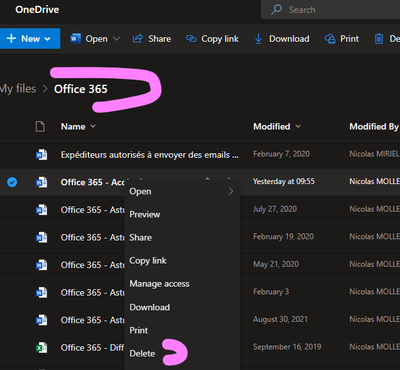
Task: Click the September 16, 2019 modified date
Action: (287, 347)
